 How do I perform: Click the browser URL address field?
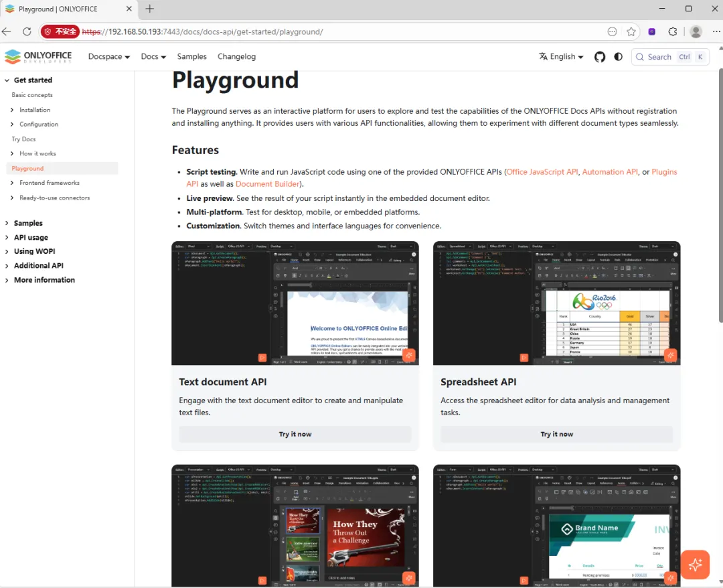(341, 32)
